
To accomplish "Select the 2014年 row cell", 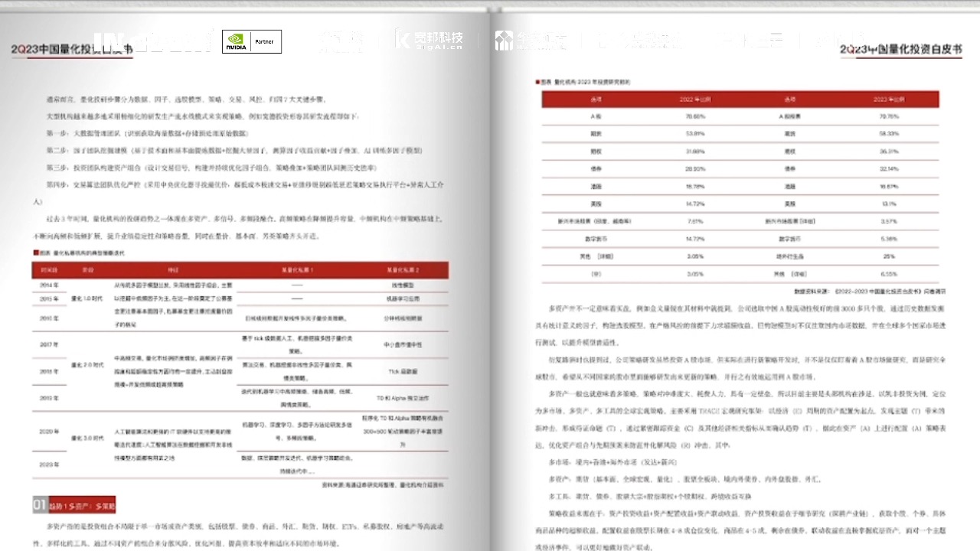I will click(x=49, y=285).
